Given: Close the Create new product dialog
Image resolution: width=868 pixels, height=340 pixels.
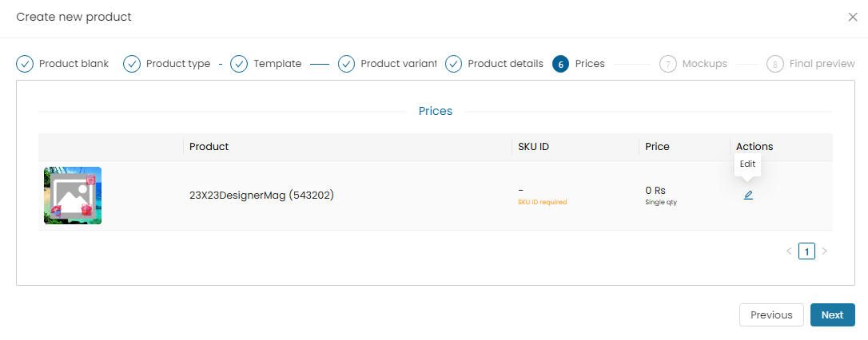Looking at the screenshot, I should click(853, 17).
